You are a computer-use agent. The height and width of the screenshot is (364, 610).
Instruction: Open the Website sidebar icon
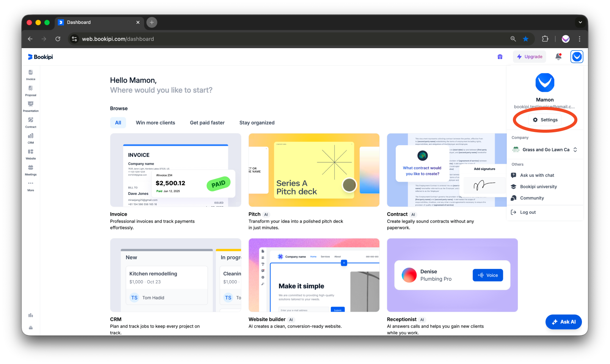click(x=31, y=154)
